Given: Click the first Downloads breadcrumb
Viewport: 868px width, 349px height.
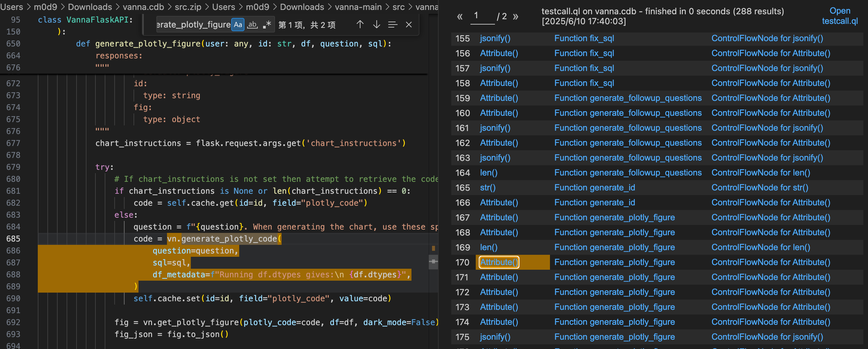Looking at the screenshot, I should coord(90,7).
